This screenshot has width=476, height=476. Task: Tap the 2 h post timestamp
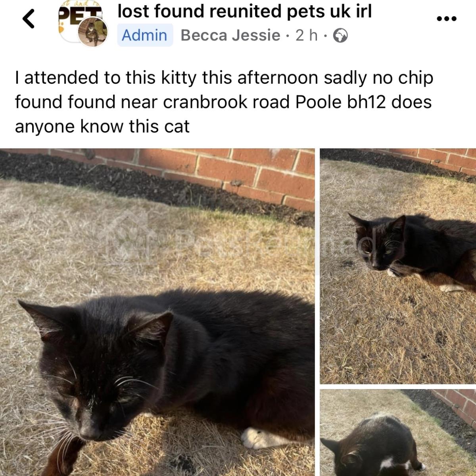coord(307,35)
